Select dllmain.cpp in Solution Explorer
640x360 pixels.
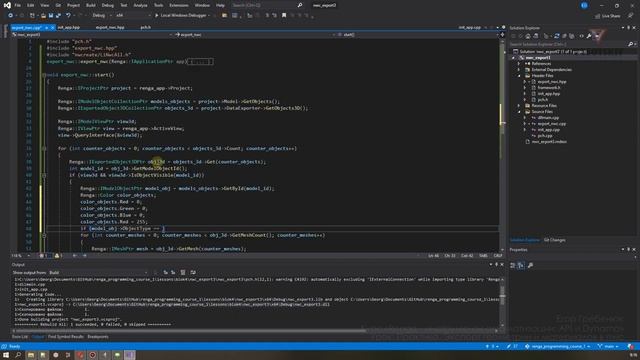(x=548, y=118)
